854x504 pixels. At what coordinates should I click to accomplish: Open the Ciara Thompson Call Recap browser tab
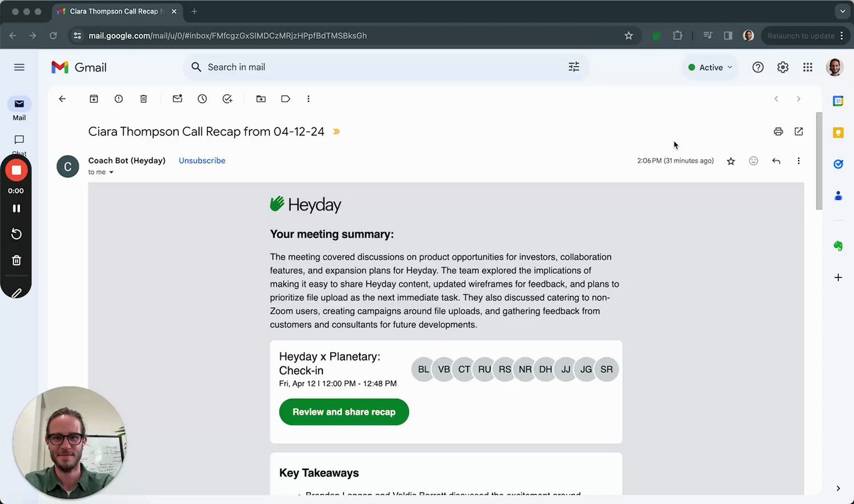point(113,11)
